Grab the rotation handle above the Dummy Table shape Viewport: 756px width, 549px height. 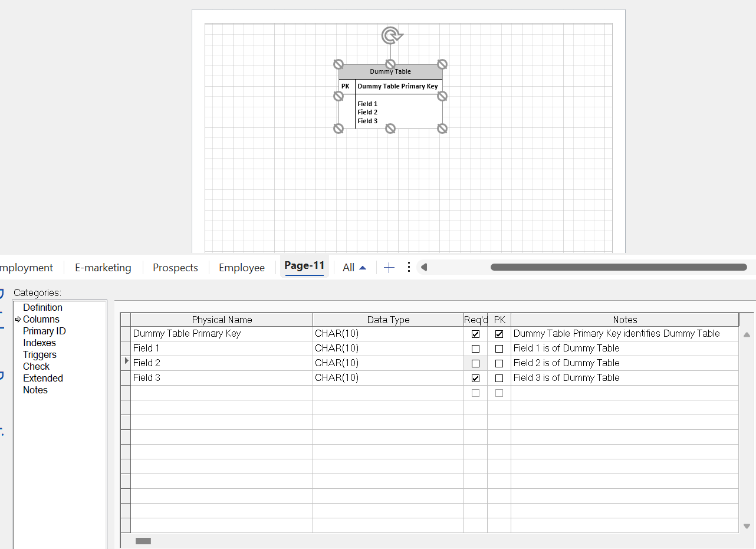tap(392, 36)
